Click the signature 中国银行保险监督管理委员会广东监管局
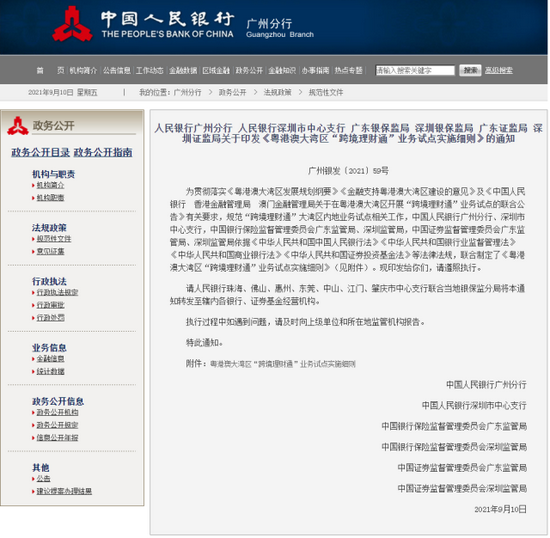 (x=454, y=426)
